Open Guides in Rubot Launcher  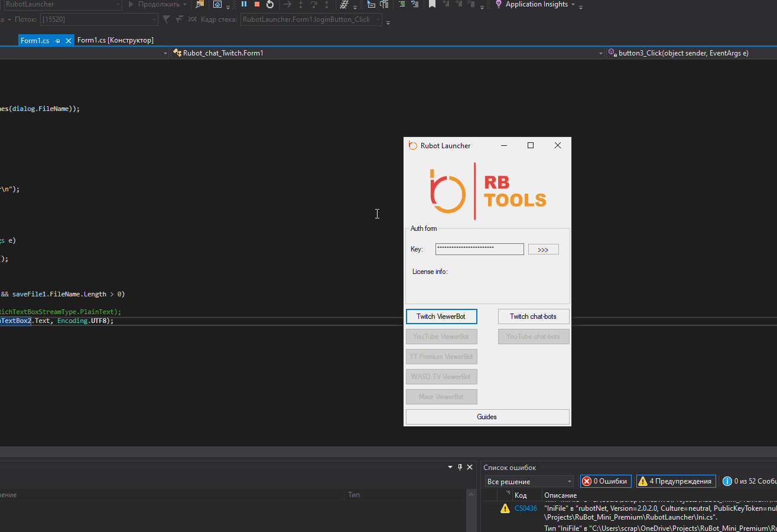pyautogui.click(x=487, y=417)
